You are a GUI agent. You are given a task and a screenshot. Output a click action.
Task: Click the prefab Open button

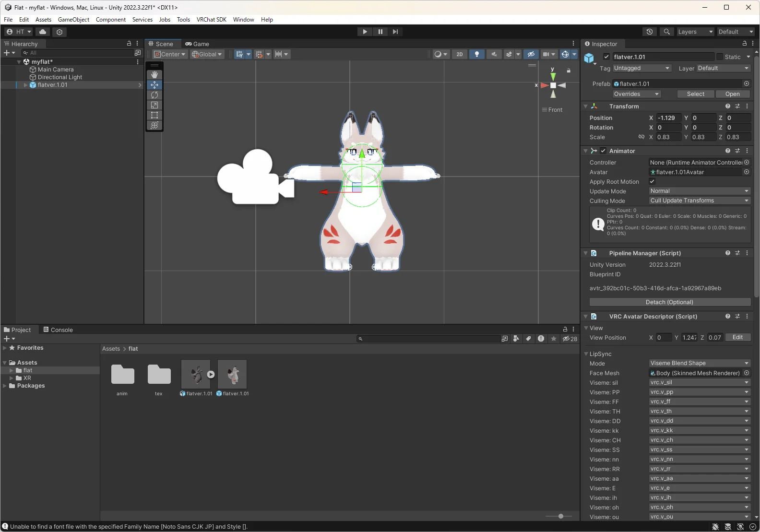[732, 94]
